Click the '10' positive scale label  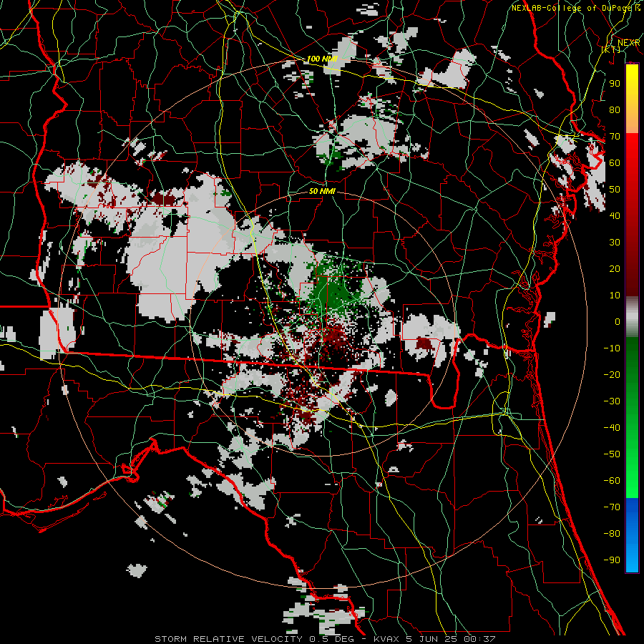click(x=615, y=296)
